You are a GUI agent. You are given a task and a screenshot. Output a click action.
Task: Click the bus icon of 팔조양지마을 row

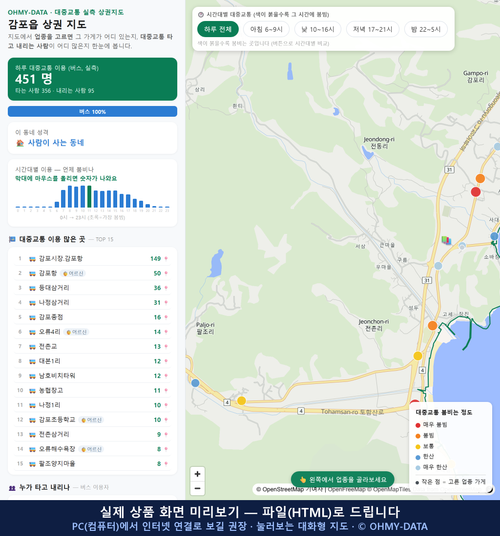pos(32,464)
